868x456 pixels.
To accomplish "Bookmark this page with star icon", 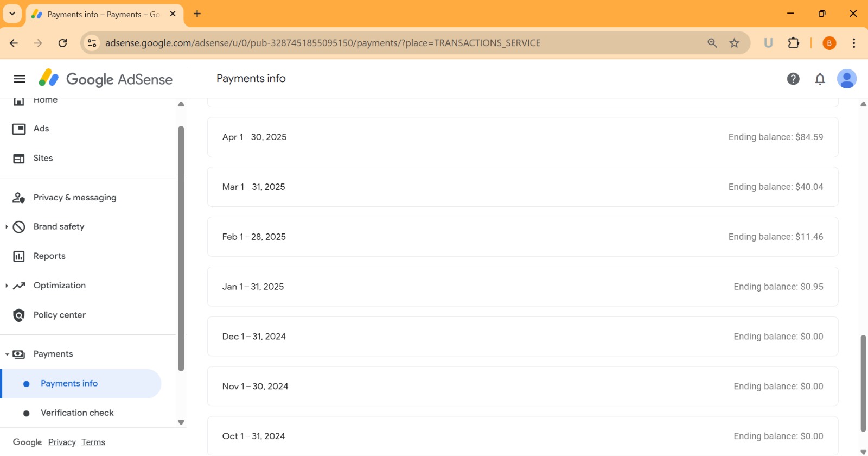I will 734,43.
